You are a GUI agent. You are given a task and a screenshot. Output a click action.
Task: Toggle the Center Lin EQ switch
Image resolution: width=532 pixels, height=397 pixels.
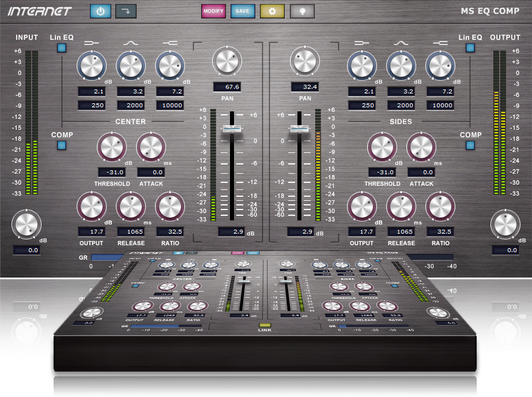(x=62, y=48)
